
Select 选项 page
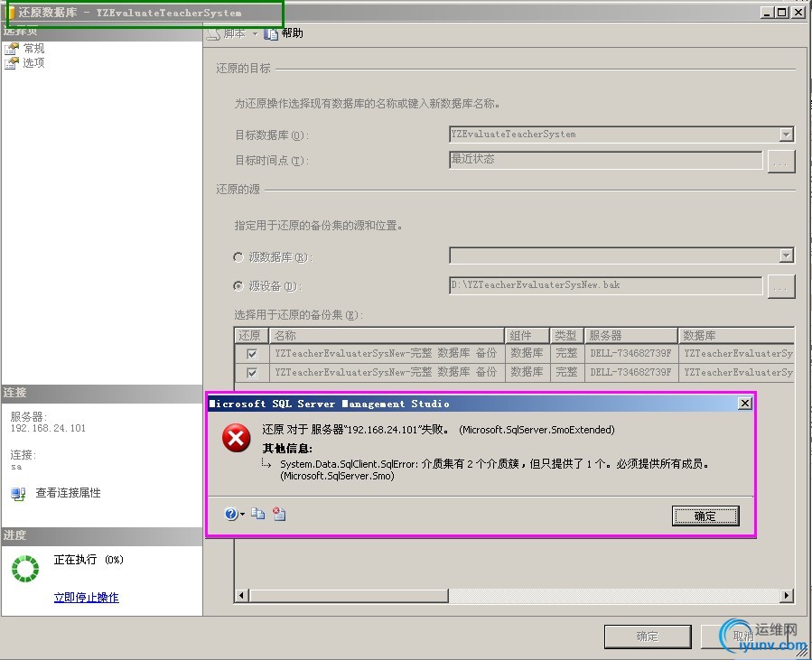33,63
